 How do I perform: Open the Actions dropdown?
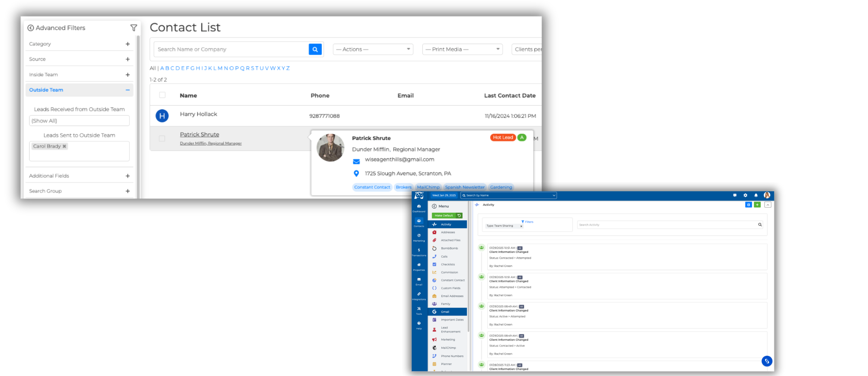coord(373,49)
